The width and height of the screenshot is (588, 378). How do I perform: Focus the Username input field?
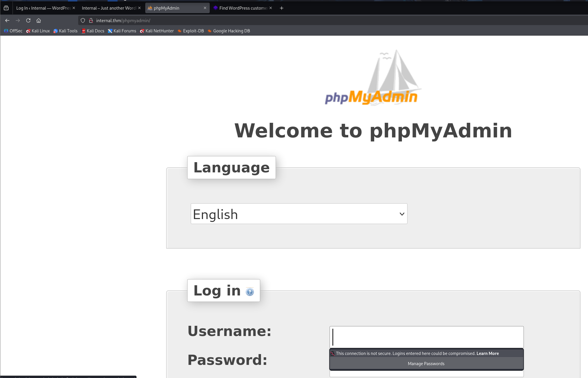(x=426, y=337)
